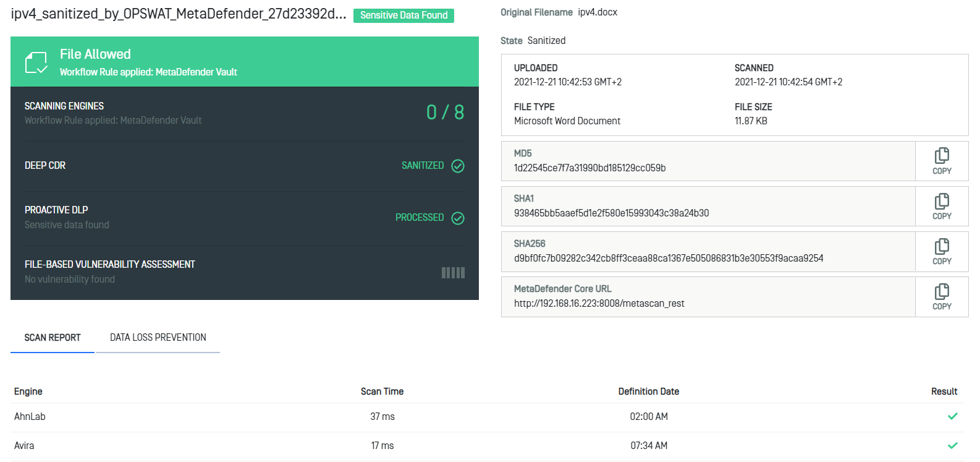
Task: Select the AhnLab engine row
Action: pyautogui.click(x=487, y=417)
